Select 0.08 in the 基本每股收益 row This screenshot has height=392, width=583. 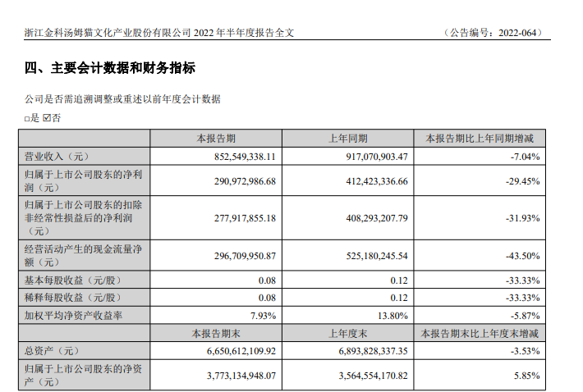pos(268,280)
